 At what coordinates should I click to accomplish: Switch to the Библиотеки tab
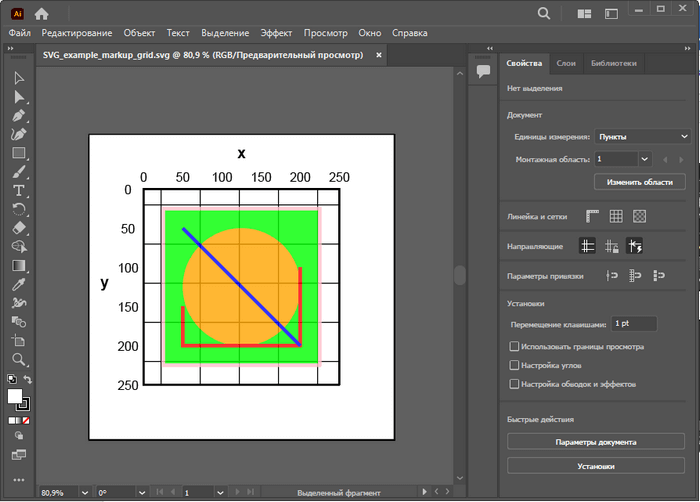614,63
